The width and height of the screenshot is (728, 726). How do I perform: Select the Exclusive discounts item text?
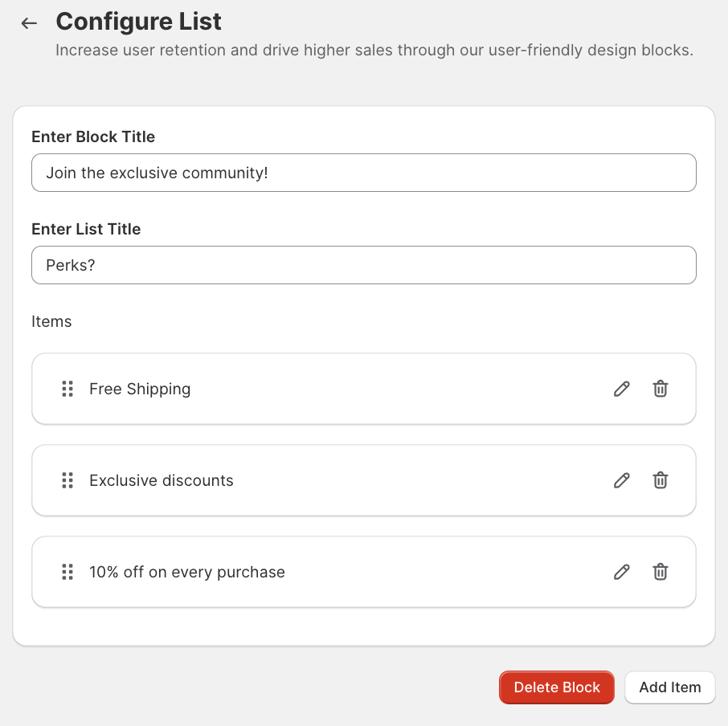point(162,480)
